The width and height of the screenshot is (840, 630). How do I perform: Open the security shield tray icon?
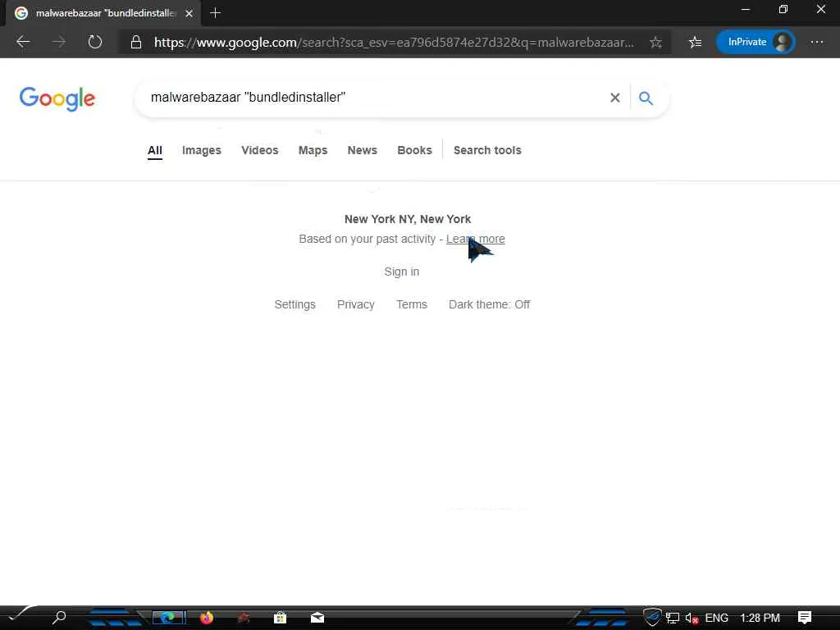coord(652,617)
